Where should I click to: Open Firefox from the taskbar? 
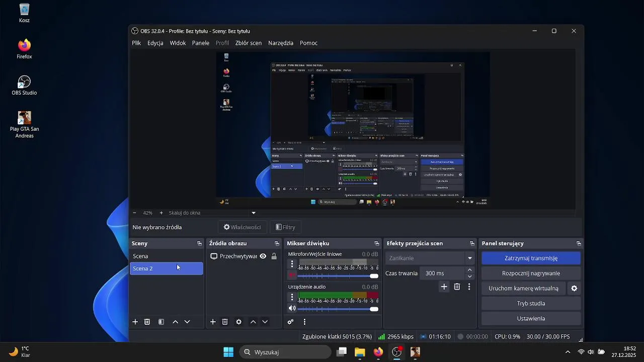[x=378, y=352]
